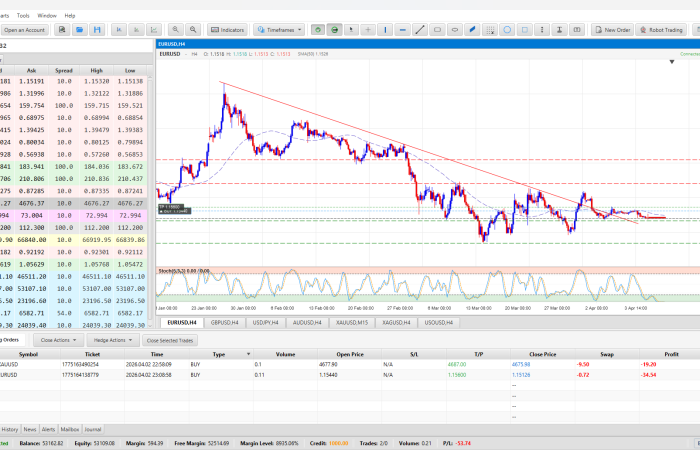This screenshot has width=700, height=450.
Task: Open the Timeframes dropdown
Action: (279, 30)
